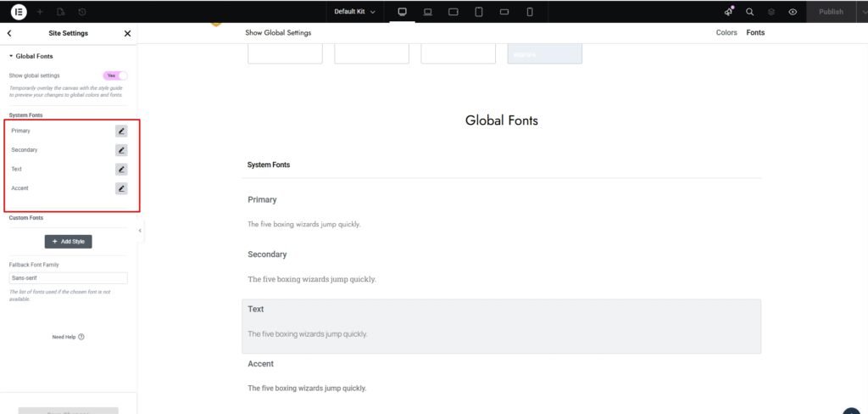Select the Fonts tab
Screen dimensions: 868x414
pyautogui.click(x=755, y=33)
